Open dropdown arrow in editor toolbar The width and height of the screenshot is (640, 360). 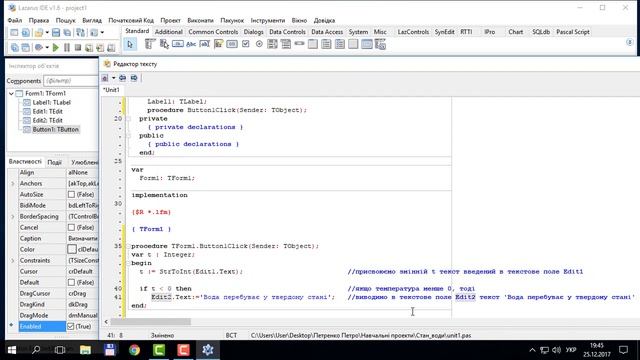coord(113,78)
